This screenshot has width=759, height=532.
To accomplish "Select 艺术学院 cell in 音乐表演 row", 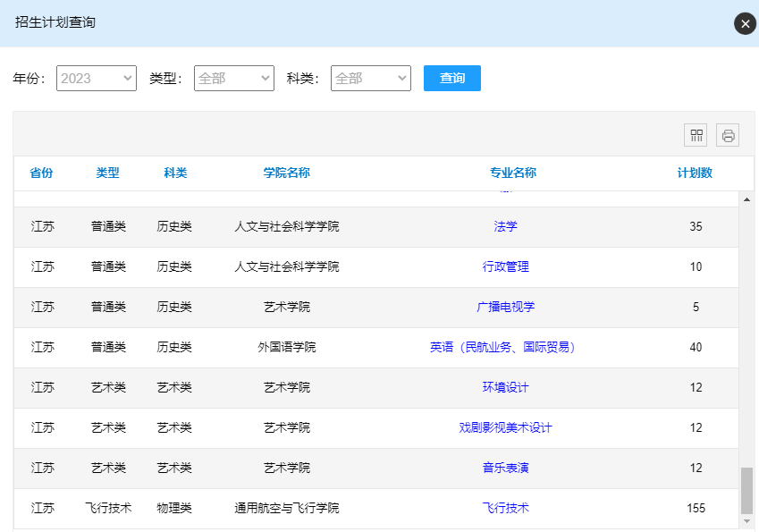I will coord(287,468).
